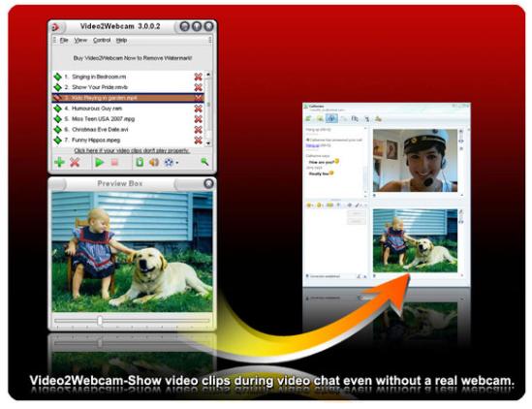Toggle sound with the speaker icon
This screenshot has width=532, height=409.
(x=154, y=162)
